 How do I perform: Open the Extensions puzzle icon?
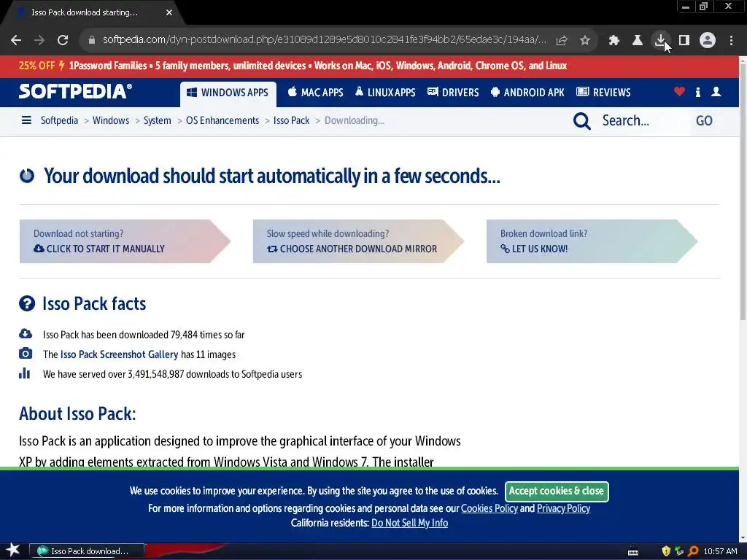click(614, 41)
